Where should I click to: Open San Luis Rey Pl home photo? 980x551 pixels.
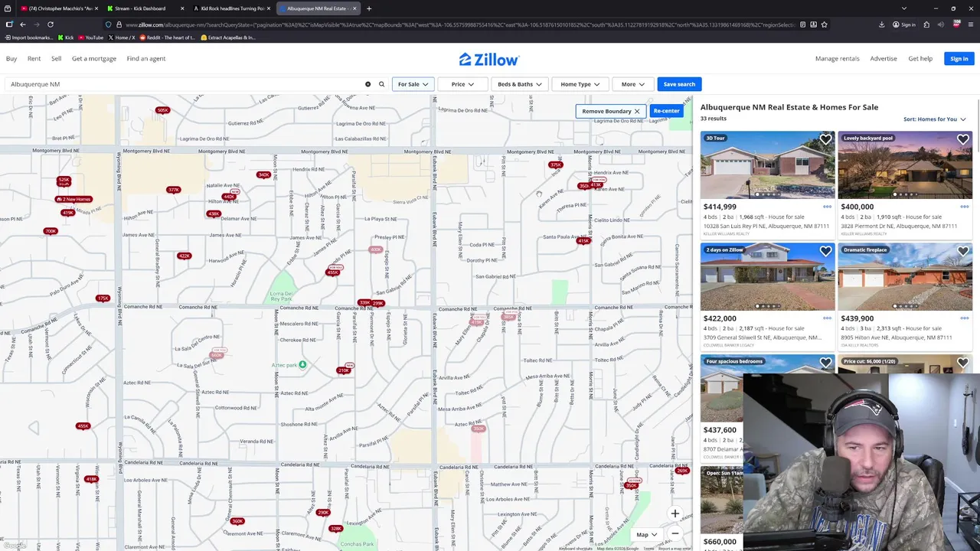768,165
